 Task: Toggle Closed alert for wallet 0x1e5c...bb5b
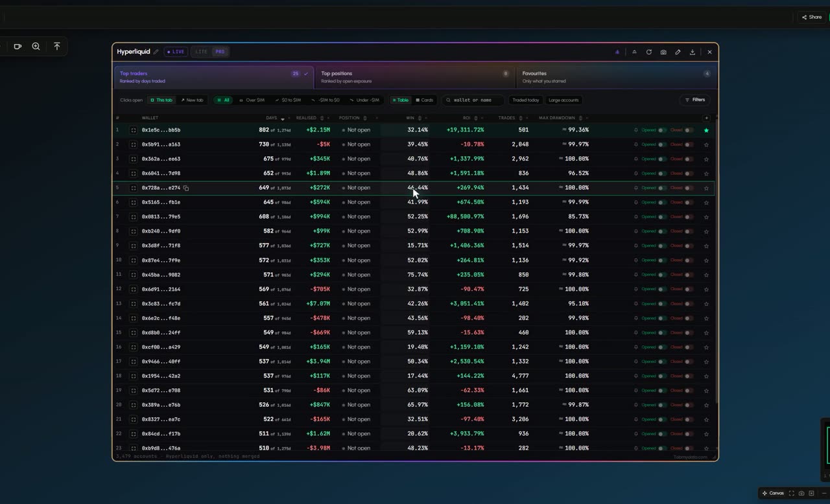point(689,130)
